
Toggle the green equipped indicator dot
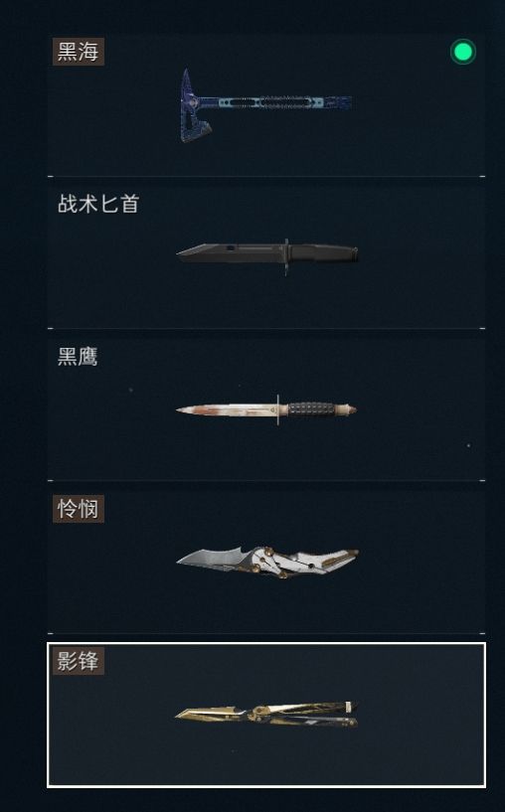[x=462, y=52]
